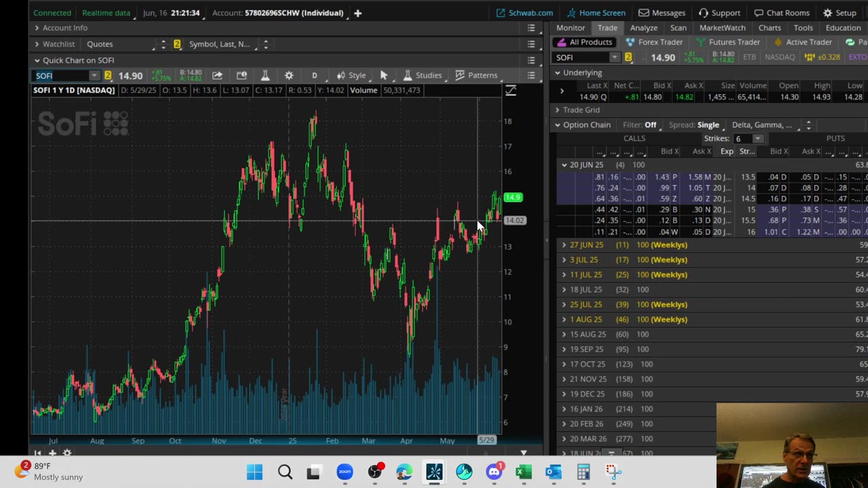Open the Patterns menu
868x488 pixels.
(477, 75)
